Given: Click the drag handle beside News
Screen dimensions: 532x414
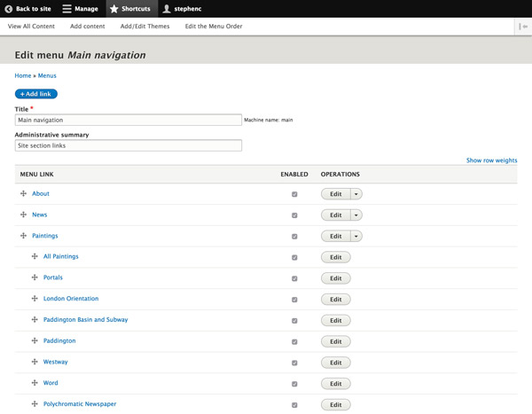Looking at the screenshot, I should tap(24, 215).
